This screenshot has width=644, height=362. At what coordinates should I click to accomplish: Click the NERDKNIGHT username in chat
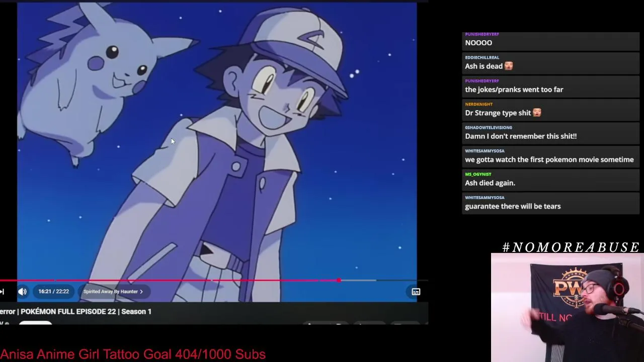[x=478, y=104]
